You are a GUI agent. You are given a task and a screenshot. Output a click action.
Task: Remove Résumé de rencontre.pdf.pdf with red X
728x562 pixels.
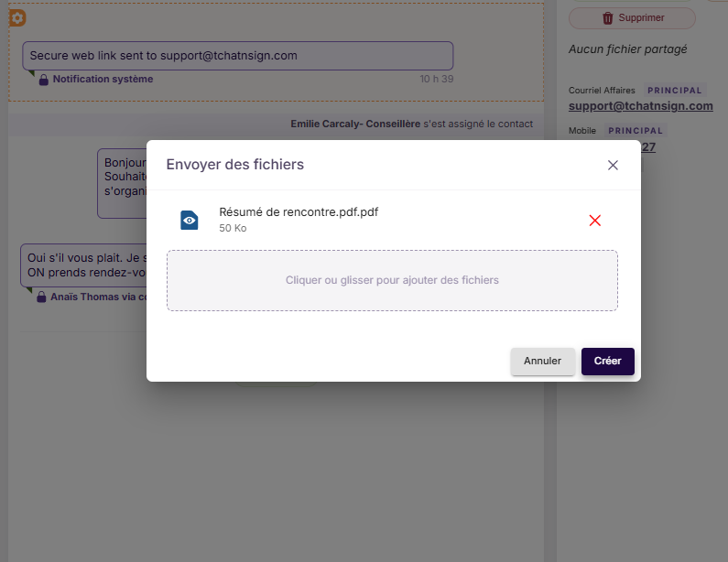coord(594,221)
